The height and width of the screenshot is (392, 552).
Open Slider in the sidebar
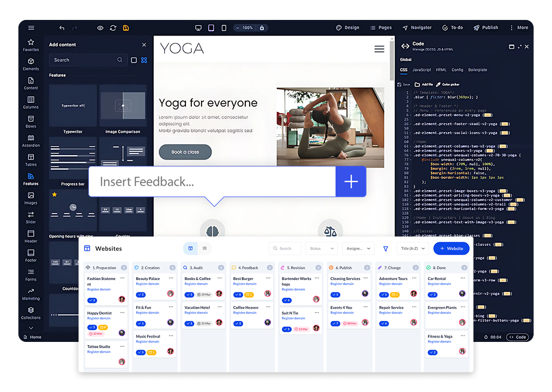click(x=31, y=218)
